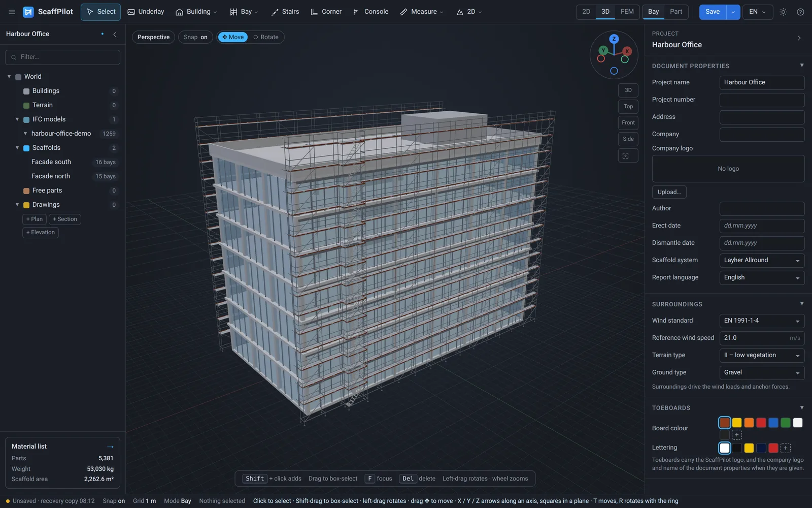Toggle the Free parts layer colour box

[26, 191]
